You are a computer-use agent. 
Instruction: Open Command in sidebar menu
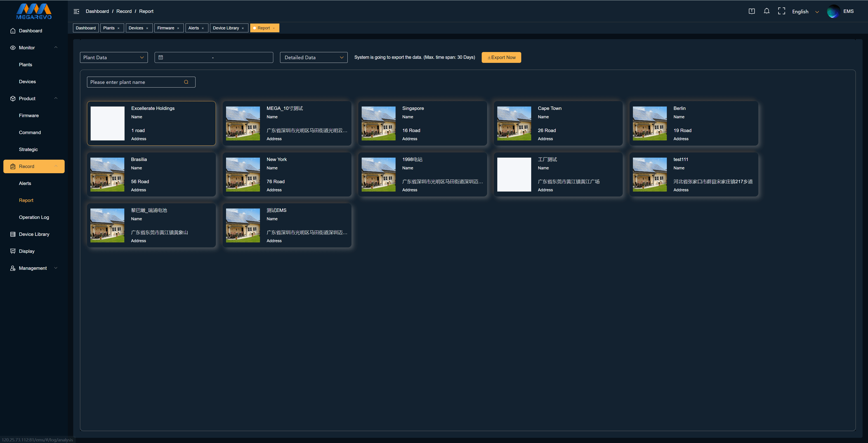click(x=30, y=133)
